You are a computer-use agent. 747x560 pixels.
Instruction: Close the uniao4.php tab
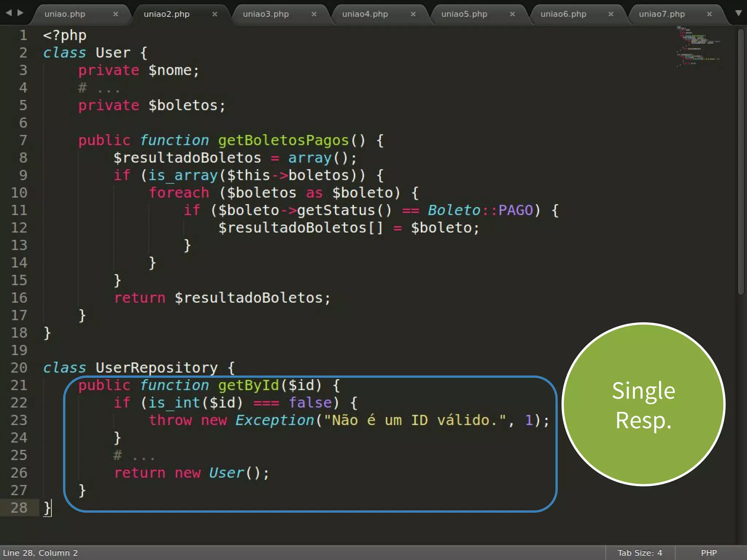[413, 14]
